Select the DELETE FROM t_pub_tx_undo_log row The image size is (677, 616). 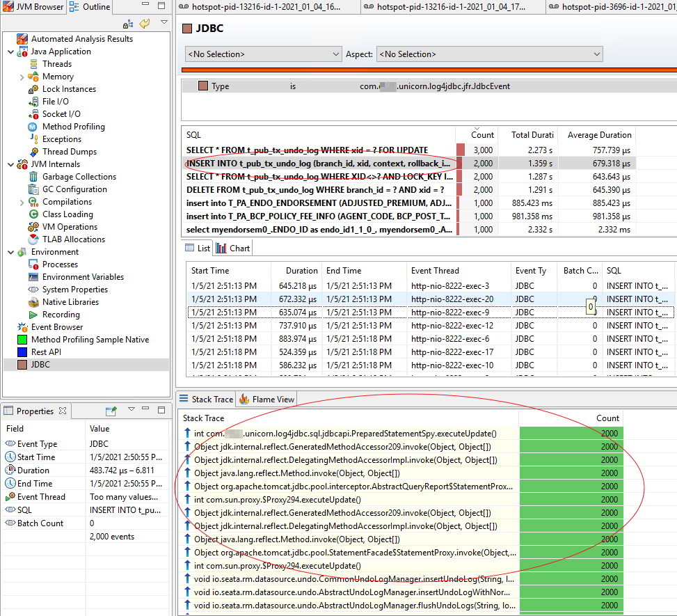tap(314, 190)
